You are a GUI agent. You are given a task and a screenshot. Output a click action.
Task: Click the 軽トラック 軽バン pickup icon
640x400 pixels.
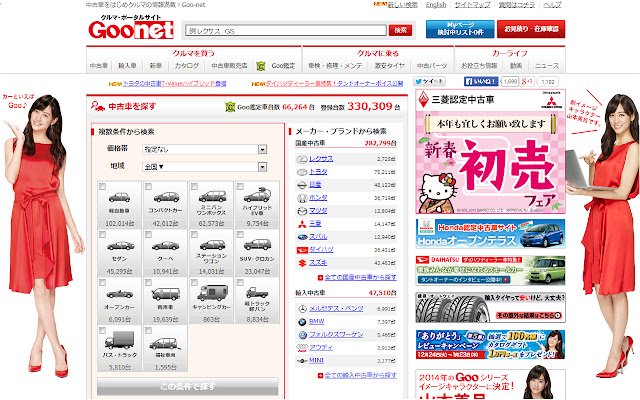pyautogui.click(x=258, y=293)
